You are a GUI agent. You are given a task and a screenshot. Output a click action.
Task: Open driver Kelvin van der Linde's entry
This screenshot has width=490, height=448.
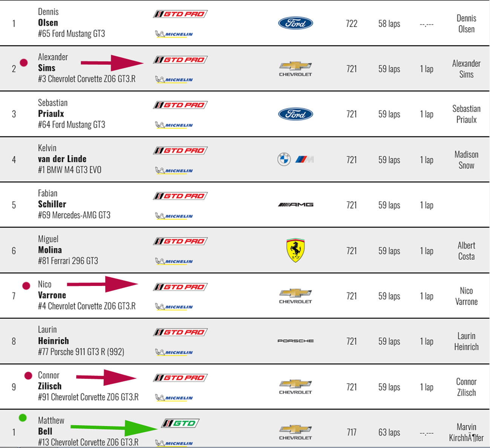62,159
